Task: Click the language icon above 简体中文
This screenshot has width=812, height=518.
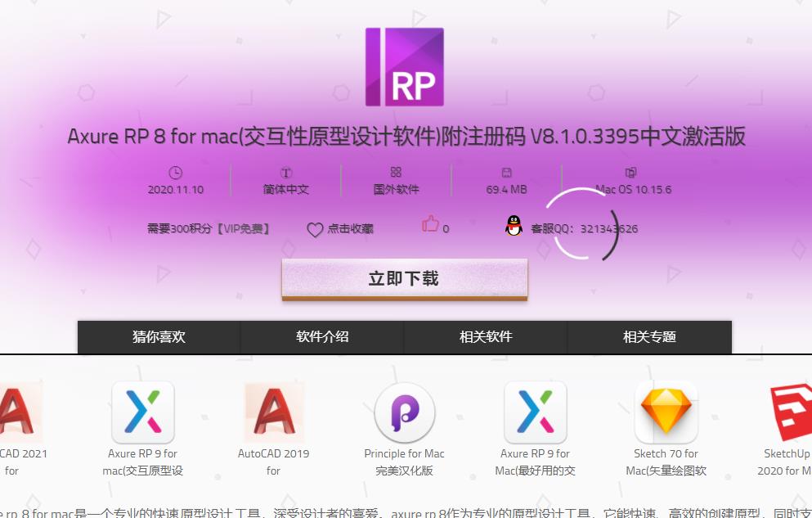Action: tap(286, 173)
